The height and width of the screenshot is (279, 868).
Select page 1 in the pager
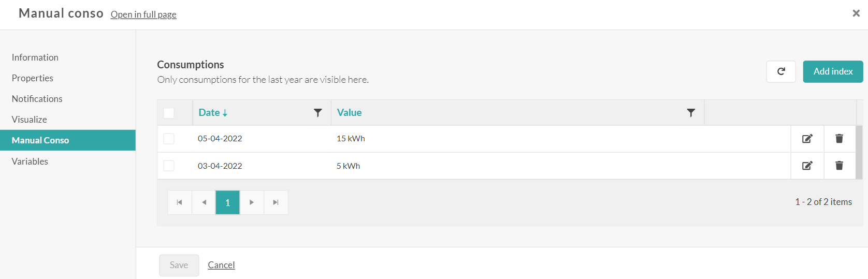228,202
